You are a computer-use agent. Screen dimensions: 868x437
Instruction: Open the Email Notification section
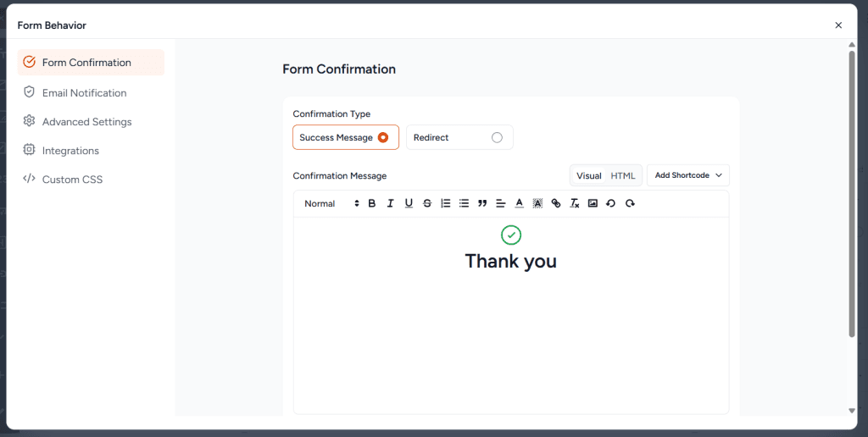(x=84, y=93)
